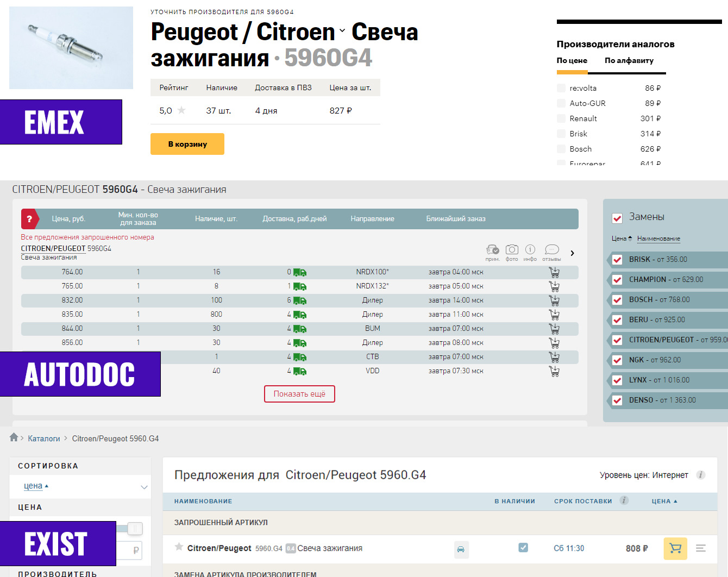Open the manufacturer dropdown after Peugeot / Citroen

(x=342, y=31)
